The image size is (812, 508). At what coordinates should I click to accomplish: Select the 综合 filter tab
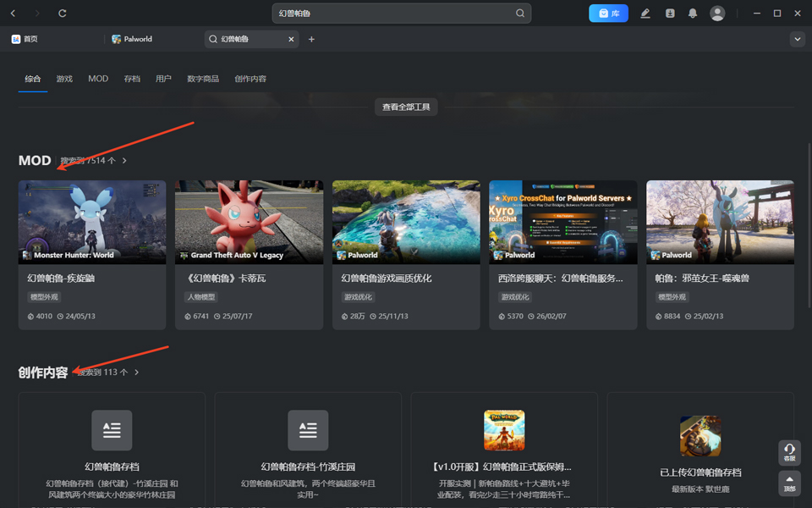(33, 79)
